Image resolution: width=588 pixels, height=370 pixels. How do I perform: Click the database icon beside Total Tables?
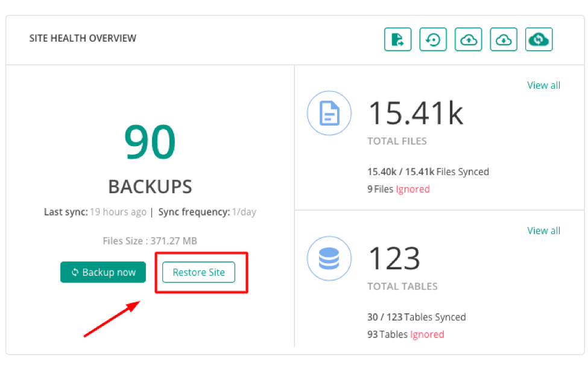(329, 258)
